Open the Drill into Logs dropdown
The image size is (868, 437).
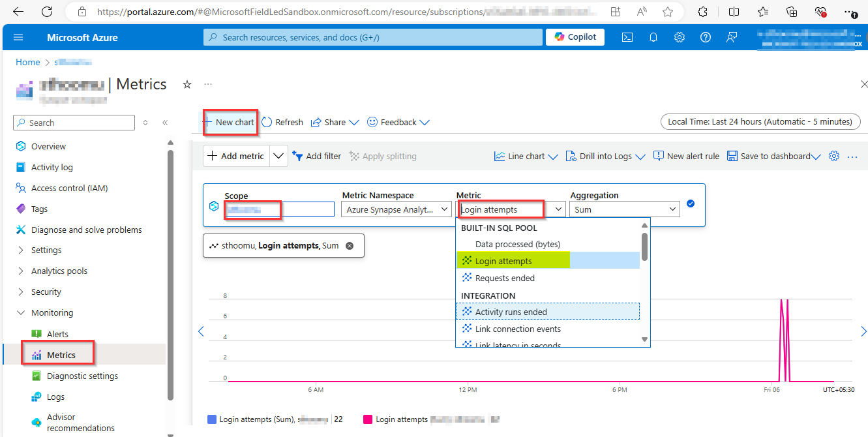point(605,156)
